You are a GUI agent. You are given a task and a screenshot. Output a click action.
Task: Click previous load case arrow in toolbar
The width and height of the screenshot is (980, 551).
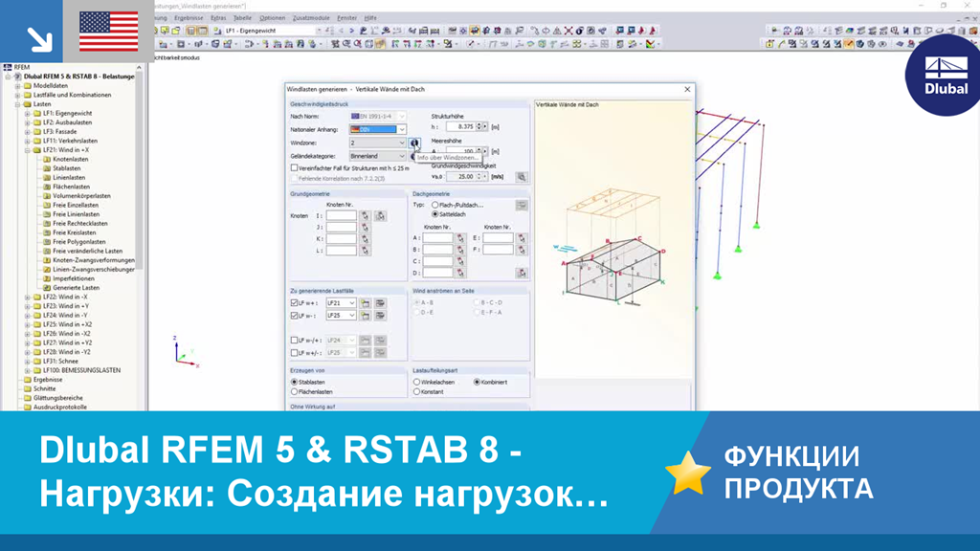(342, 31)
